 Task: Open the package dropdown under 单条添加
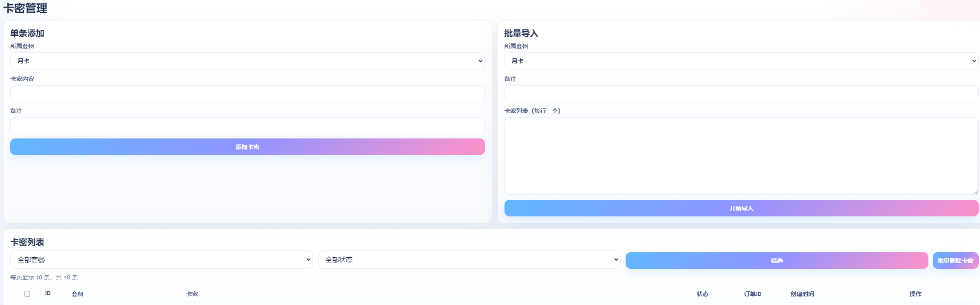click(247, 61)
